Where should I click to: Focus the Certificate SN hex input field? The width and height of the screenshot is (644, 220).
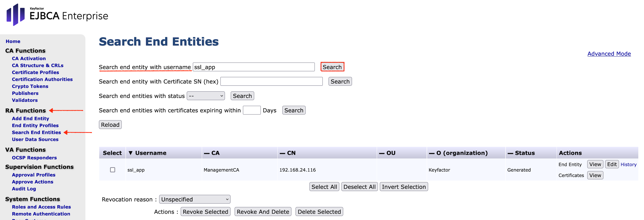pos(271,81)
